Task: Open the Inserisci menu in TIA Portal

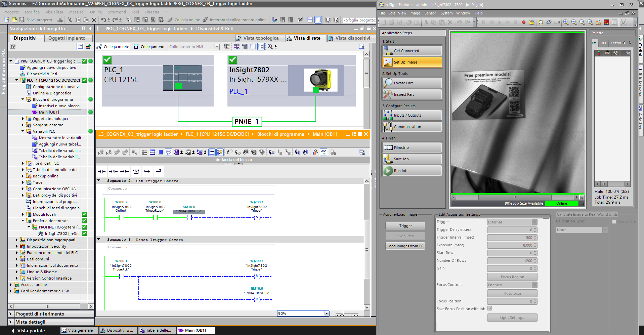Action: click(x=77, y=12)
